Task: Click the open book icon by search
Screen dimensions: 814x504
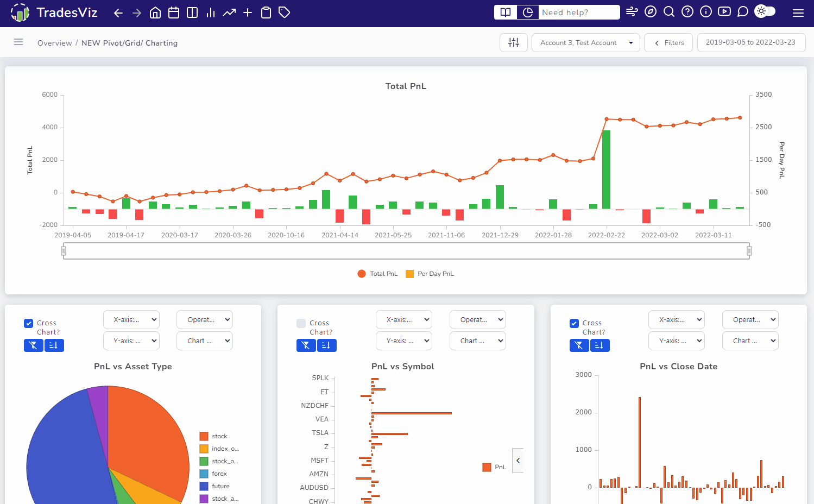Action: pyautogui.click(x=506, y=12)
